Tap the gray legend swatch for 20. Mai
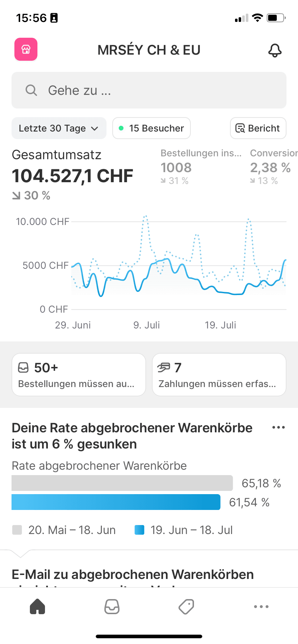 17,530
